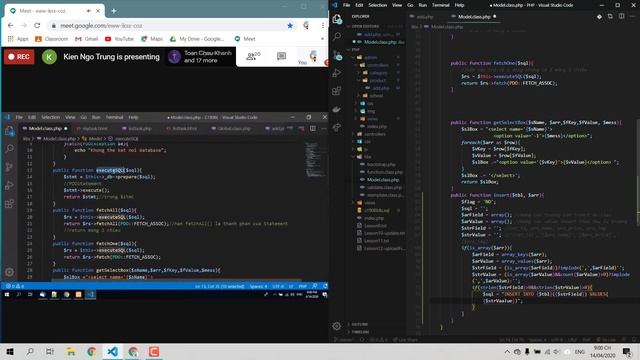Open bootstrap.php in the libs folder
This screenshot has height=360, width=640.
tap(381, 164)
